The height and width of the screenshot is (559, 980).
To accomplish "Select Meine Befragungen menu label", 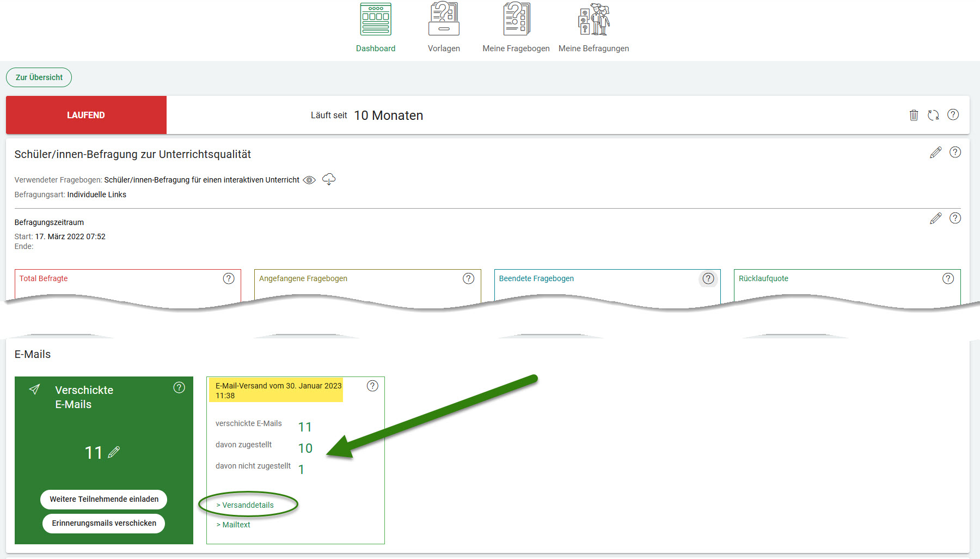I will [x=594, y=48].
